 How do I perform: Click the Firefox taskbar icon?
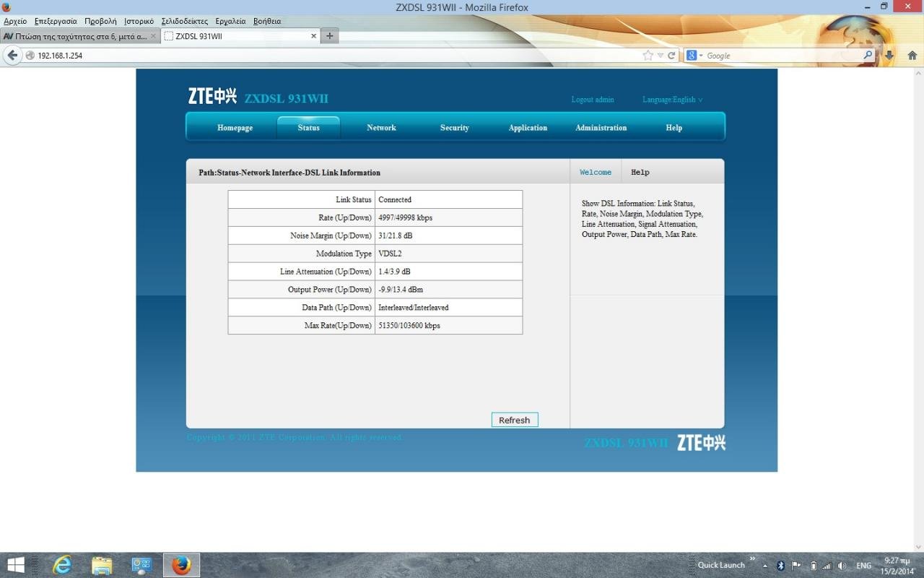(x=181, y=565)
